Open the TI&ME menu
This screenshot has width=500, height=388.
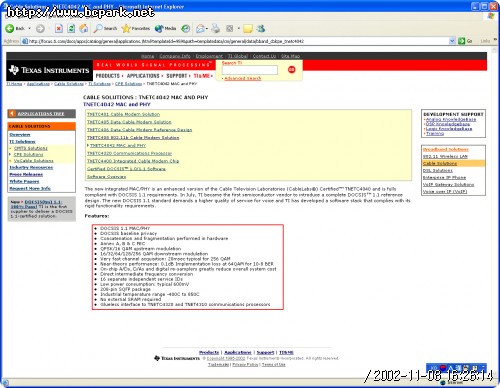coord(203,76)
